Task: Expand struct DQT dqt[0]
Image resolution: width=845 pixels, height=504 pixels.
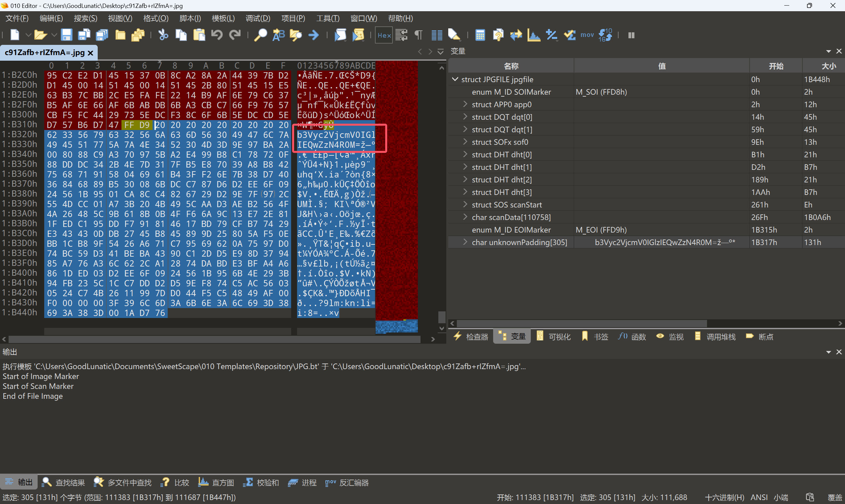Action: pyautogui.click(x=465, y=117)
